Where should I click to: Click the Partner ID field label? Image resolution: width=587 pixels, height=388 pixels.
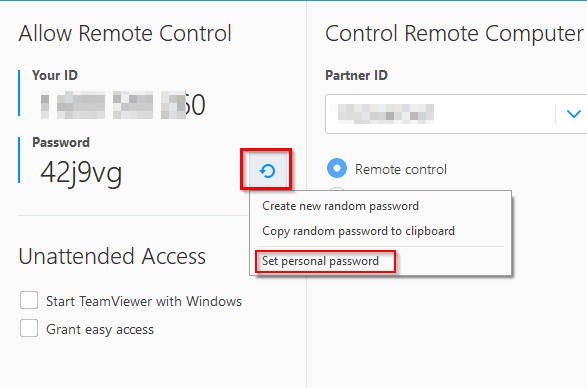pyautogui.click(x=356, y=75)
